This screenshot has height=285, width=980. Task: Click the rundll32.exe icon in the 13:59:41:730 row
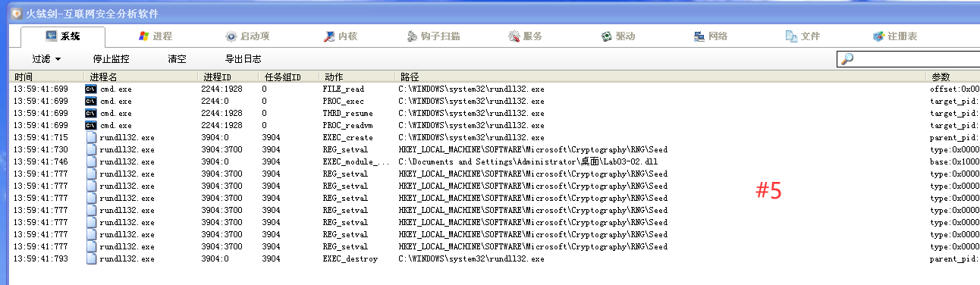[91, 150]
